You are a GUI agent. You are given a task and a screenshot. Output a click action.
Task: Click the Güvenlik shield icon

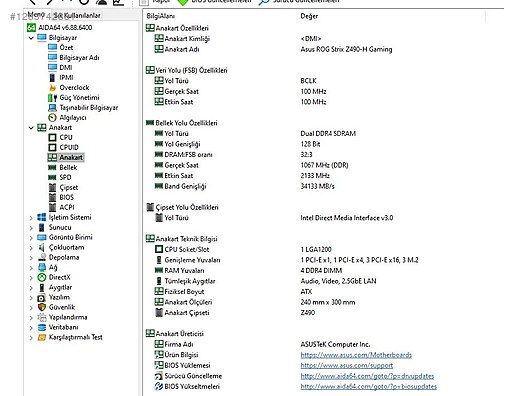(x=41, y=307)
